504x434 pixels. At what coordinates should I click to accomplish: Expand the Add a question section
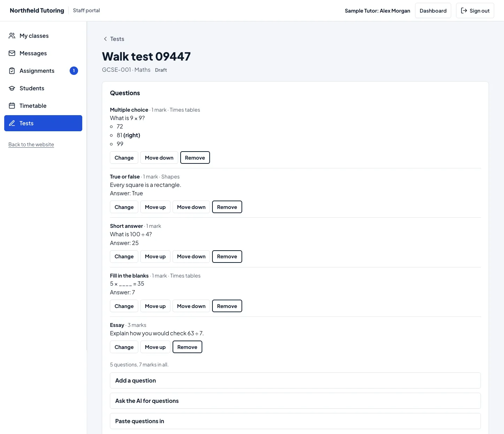[295, 380]
